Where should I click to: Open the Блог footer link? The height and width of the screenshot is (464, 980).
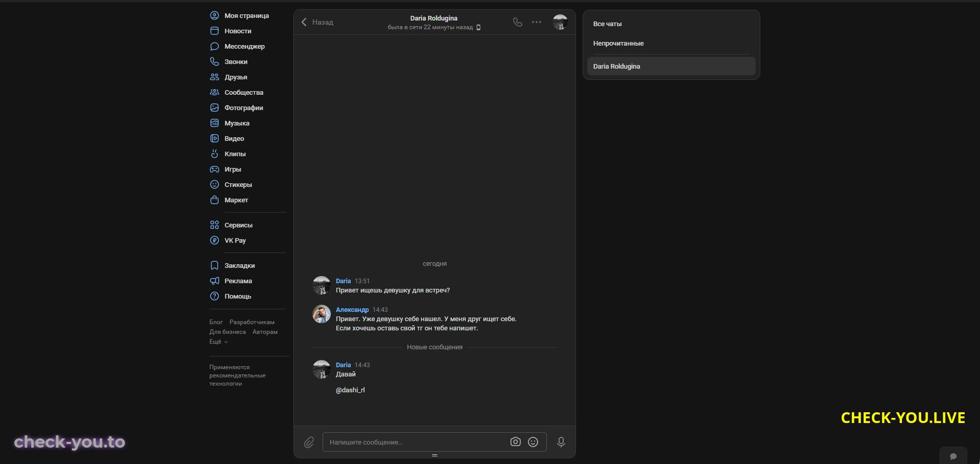pos(216,322)
